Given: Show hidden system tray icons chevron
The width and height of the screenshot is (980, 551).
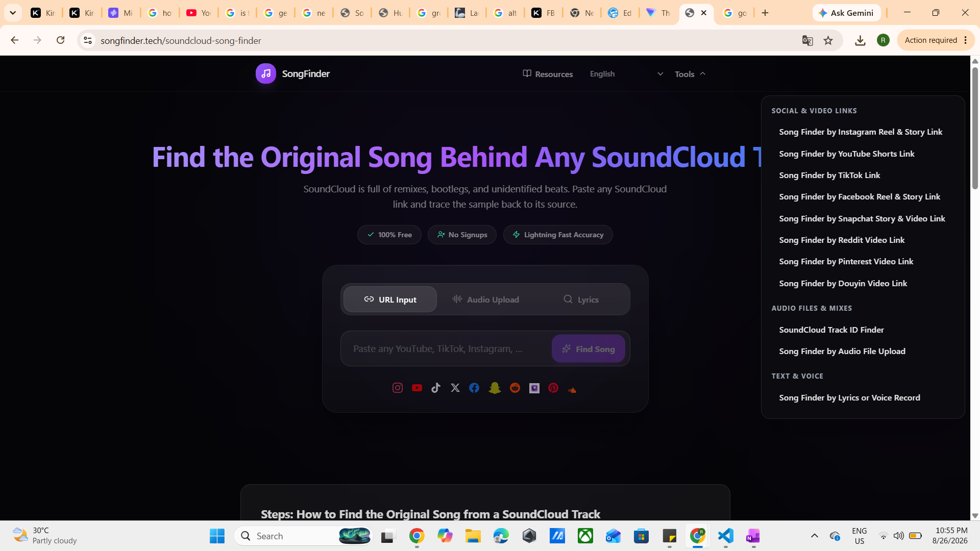Looking at the screenshot, I should (815, 536).
